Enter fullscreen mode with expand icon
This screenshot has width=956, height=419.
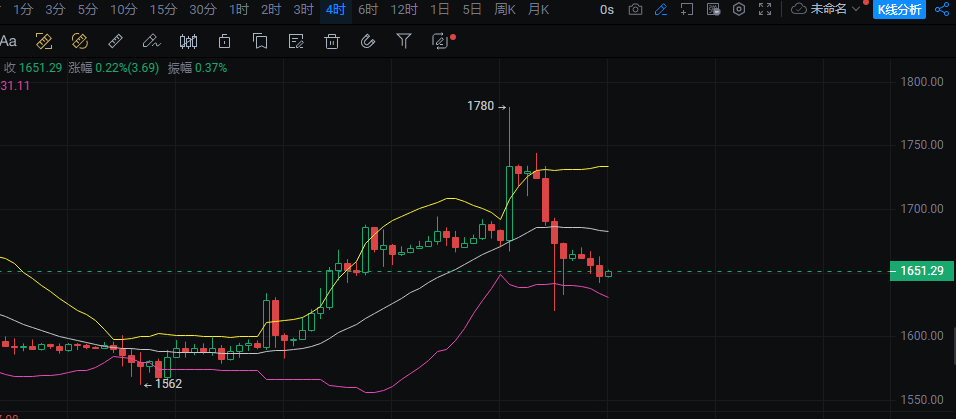point(765,9)
